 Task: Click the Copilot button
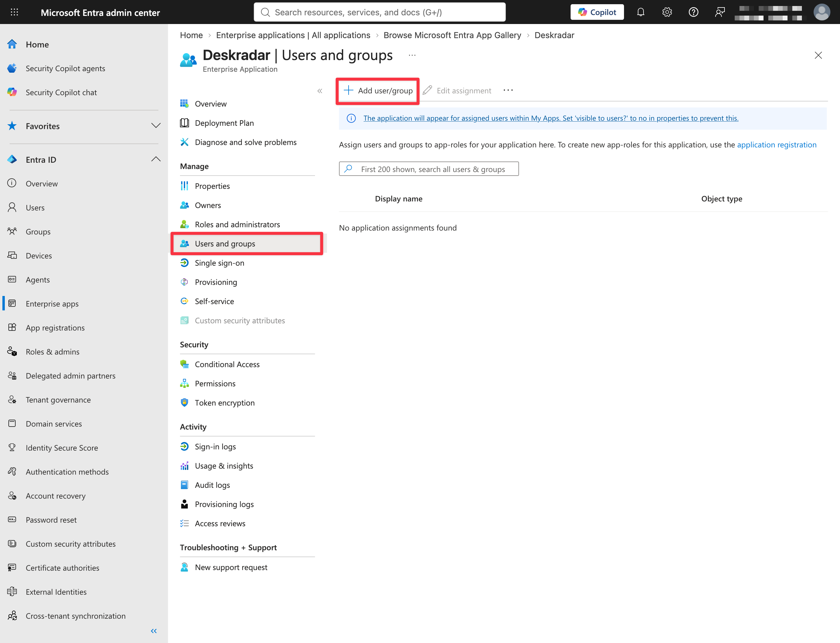tap(597, 12)
